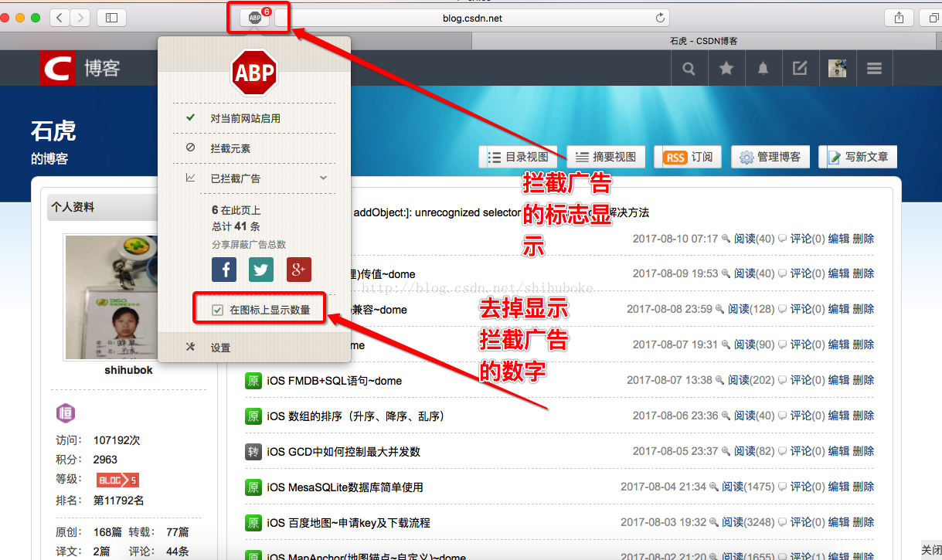The image size is (942, 560).
Task: Open RSS 订阅 subscription link
Action: (688, 156)
